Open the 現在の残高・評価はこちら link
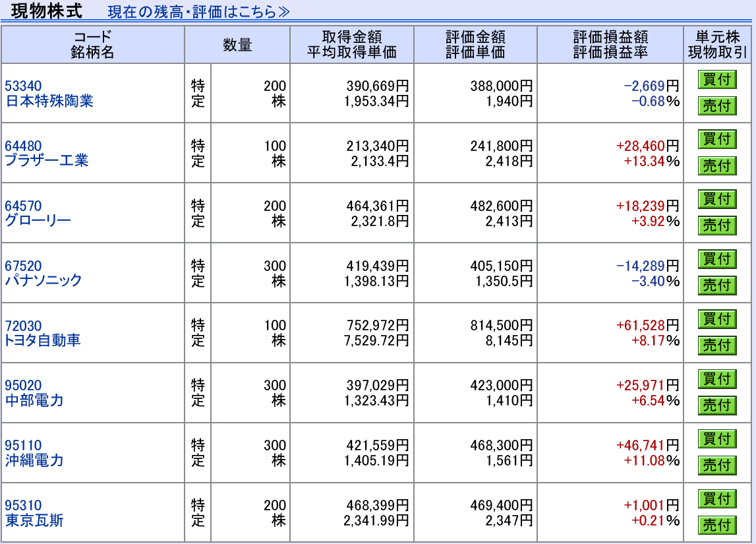Image resolution: width=756 pixels, height=544 pixels. coord(198,12)
